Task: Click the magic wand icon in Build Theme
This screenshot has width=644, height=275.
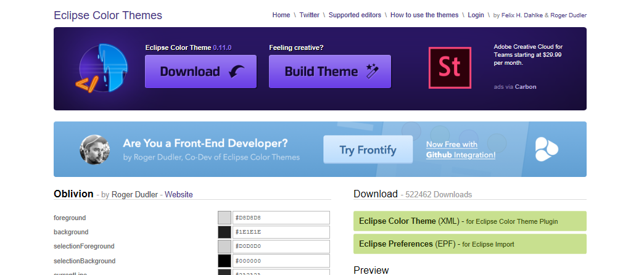Action: pos(372,70)
